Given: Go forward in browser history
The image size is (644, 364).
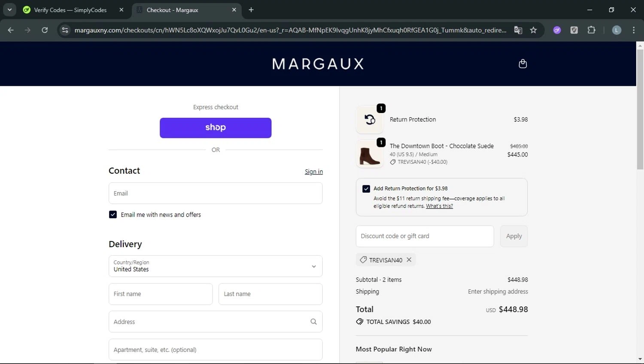Looking at the screenshot, I should [27, 30].
